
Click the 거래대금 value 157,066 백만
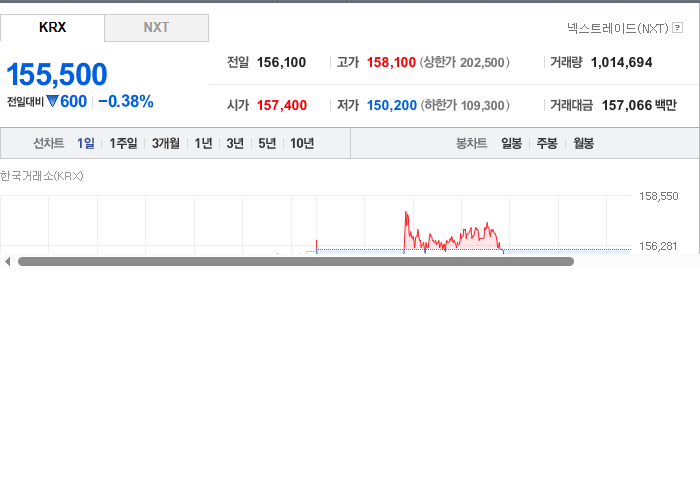pos(639,105)
